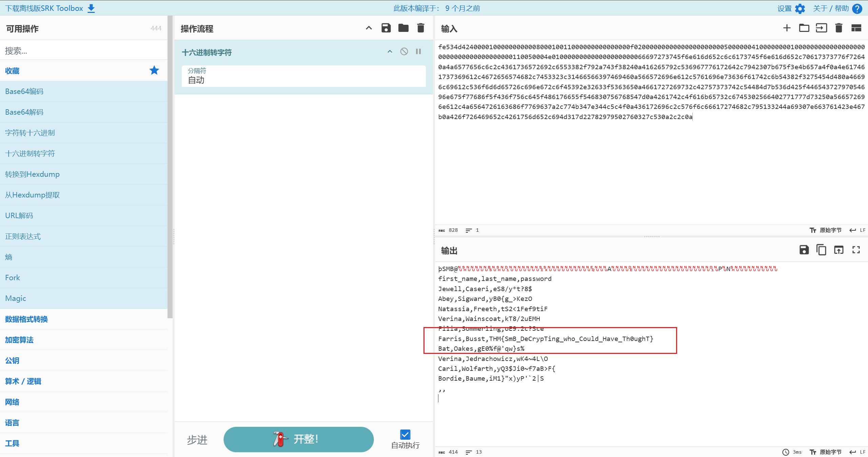This screenshot has width=868, height=457.
Task: Click the 搜索 operations search field
Action: click(84, 51)
